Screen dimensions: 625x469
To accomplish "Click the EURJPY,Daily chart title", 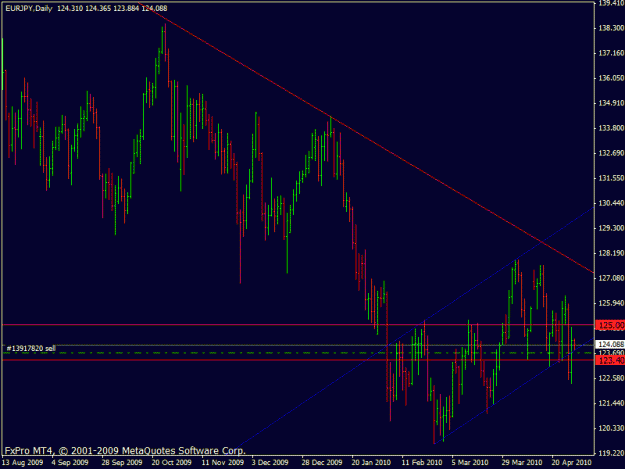I will tap(29, 8).
